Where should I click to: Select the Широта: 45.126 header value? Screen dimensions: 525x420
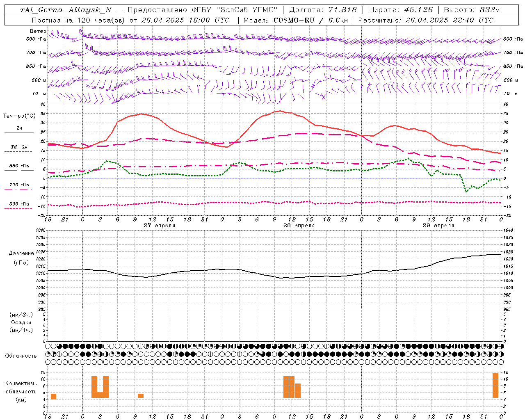tap(400, 10)
